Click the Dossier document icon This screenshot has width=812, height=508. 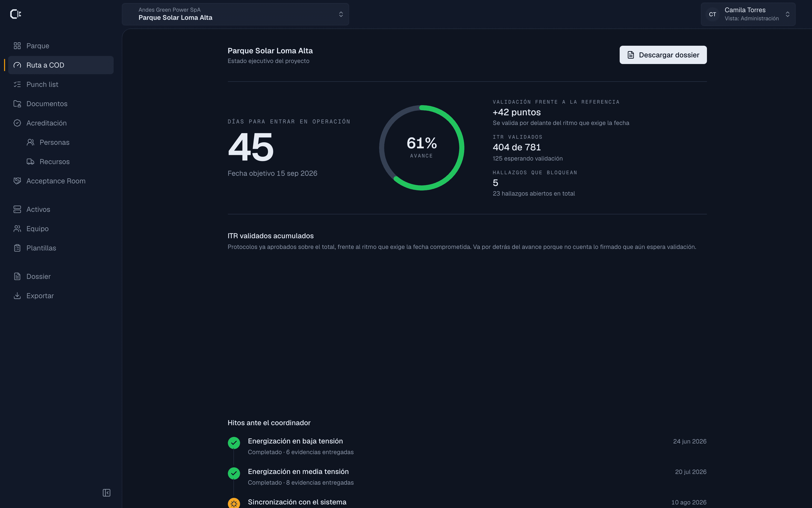coord(17,277)
